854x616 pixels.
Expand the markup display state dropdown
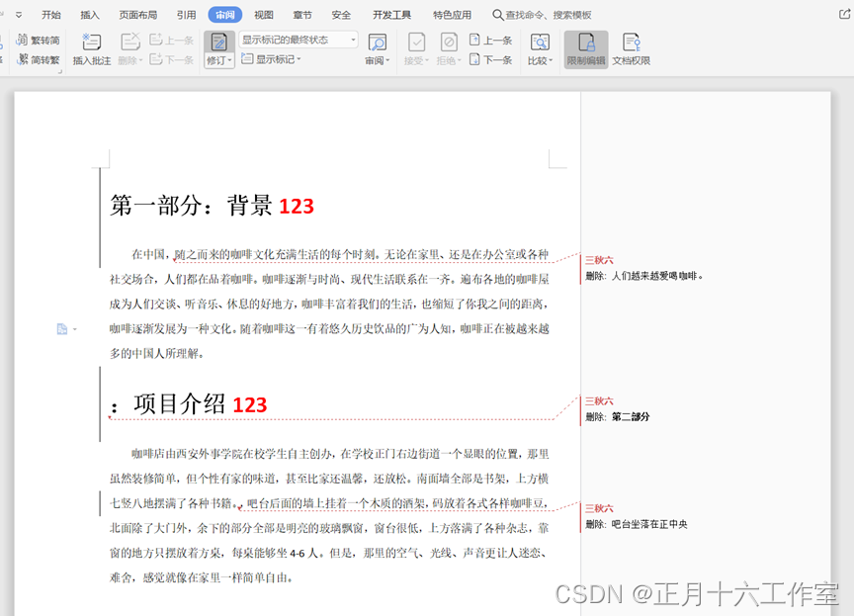(352, 41)
